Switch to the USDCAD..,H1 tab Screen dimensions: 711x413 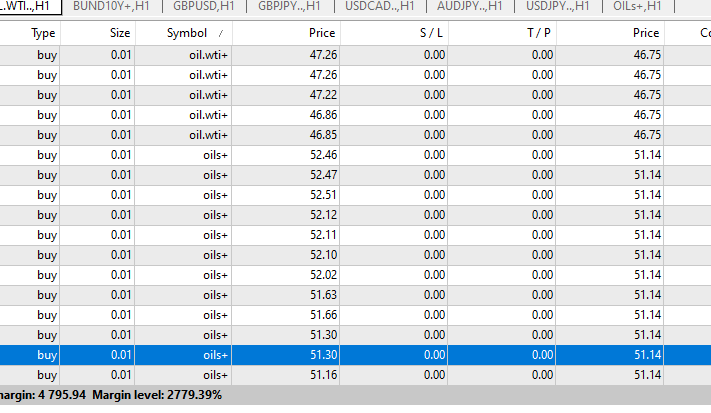(380, 6)
